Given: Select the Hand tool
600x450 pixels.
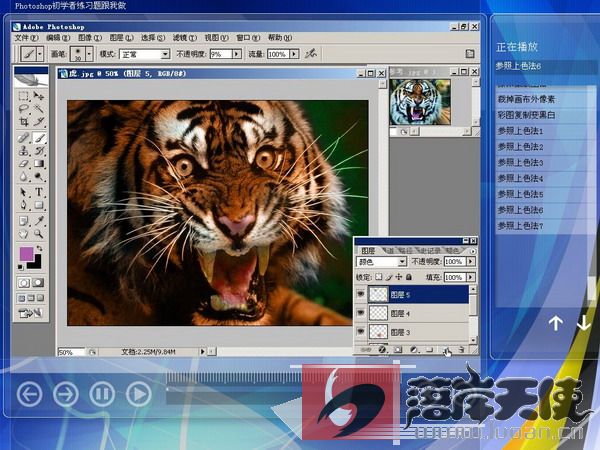Looking at the screenshot, I should pos(24,234).
